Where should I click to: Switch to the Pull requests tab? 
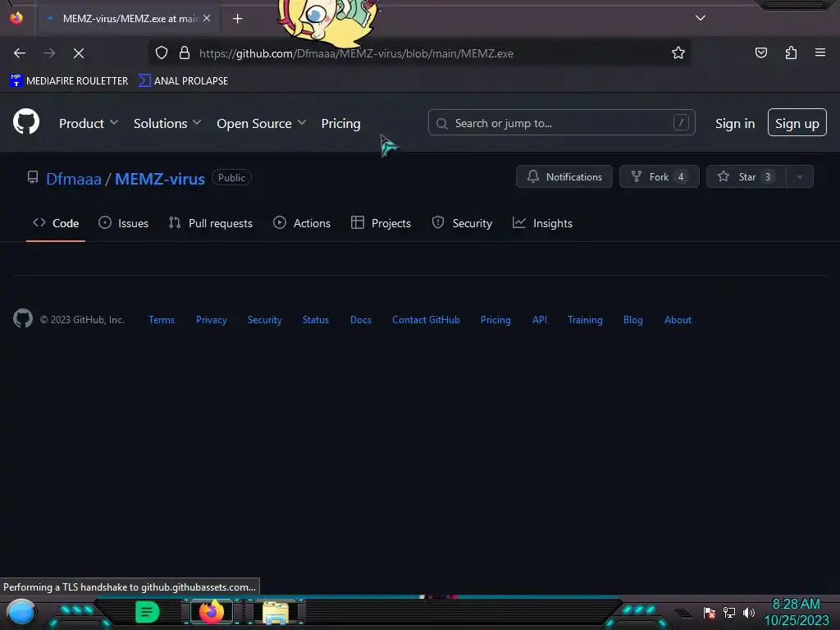click(211, 223)
